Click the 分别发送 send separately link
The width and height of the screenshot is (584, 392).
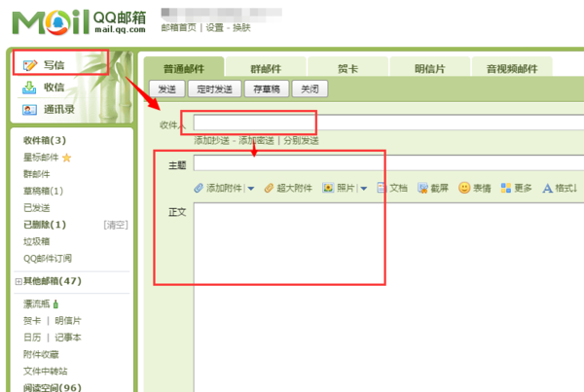(x=301, y=141)
